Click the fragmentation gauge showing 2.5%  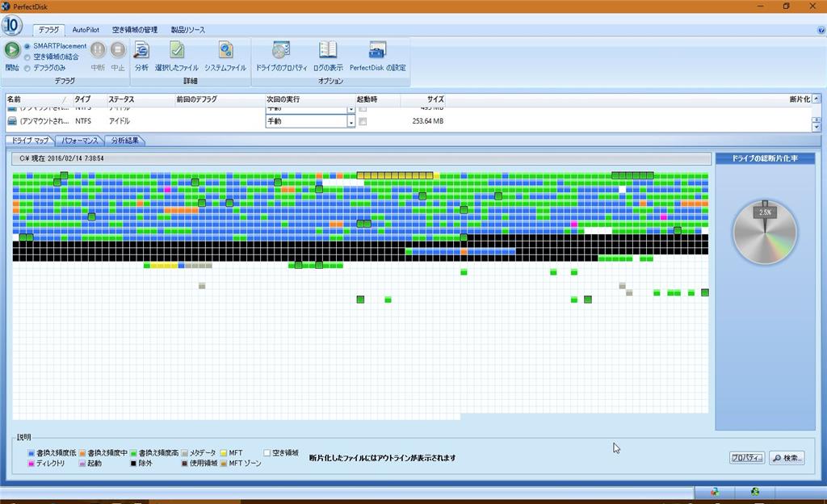765,233
